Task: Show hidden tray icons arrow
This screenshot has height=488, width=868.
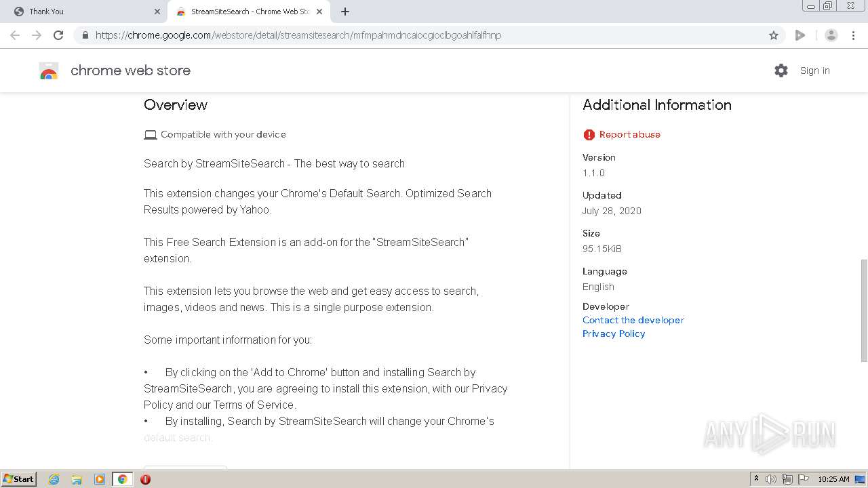Action: click(756, 479)
